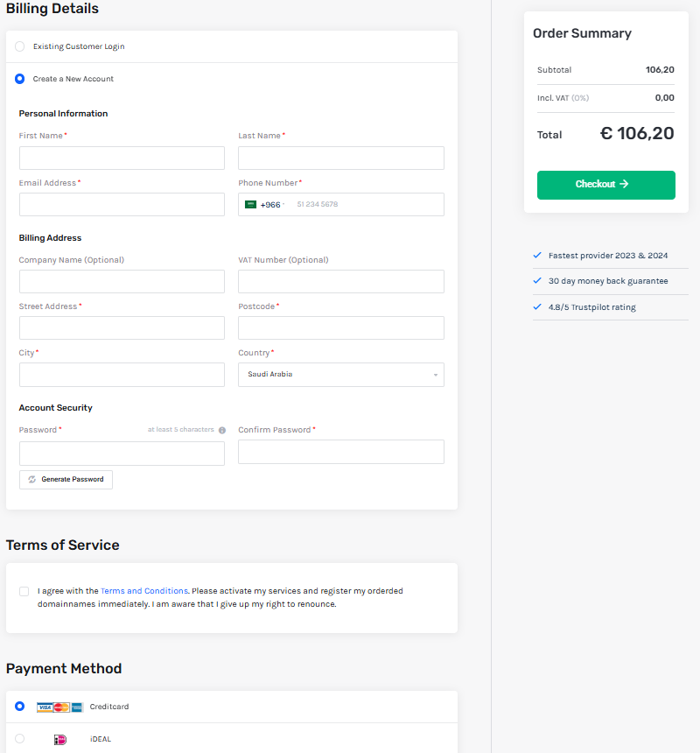Click the iDEAL logo icon
Viewport: 700px width, 753px height.
point(60,740)
